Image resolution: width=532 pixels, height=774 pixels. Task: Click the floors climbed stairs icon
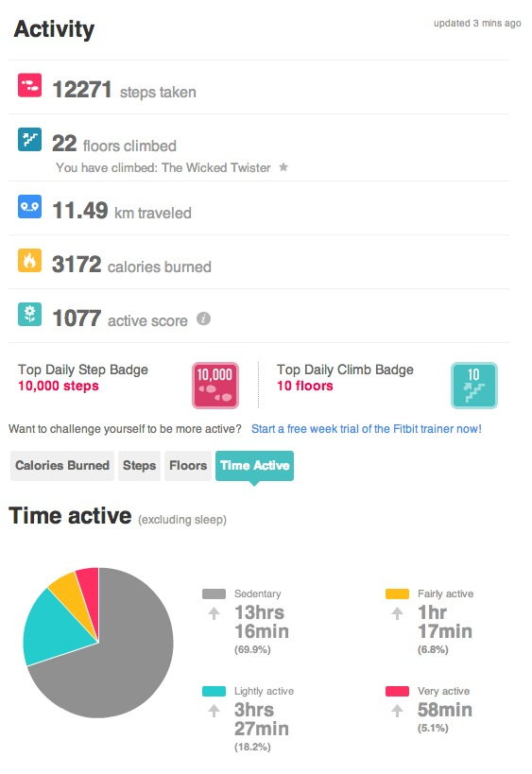pyautogui.click(x=29, y=139)
